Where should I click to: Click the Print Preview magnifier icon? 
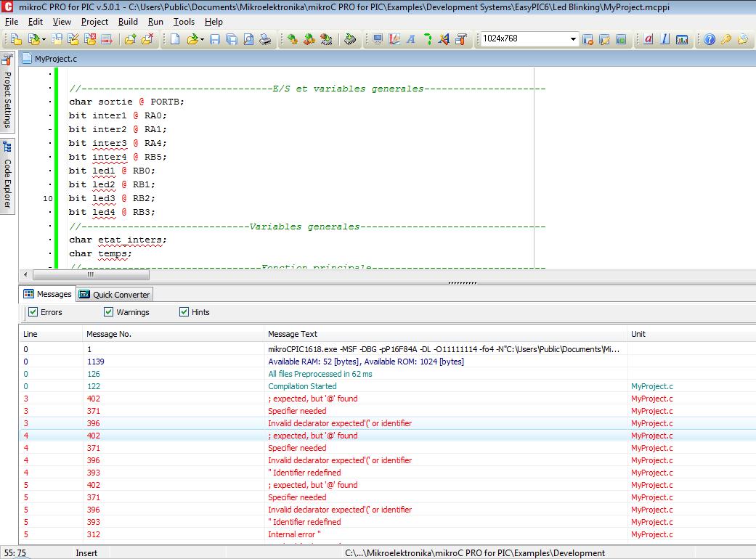pyautogui.click(x=248, y=39)
